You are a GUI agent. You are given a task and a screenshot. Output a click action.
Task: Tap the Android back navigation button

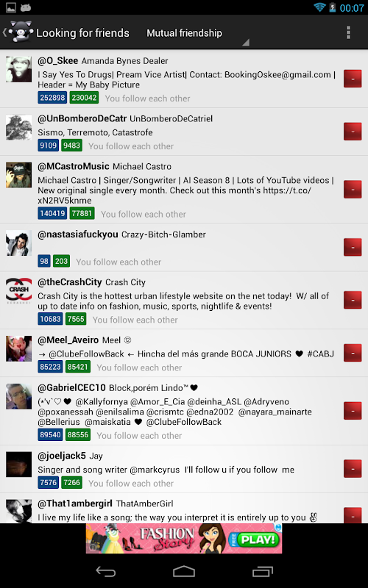106,572
